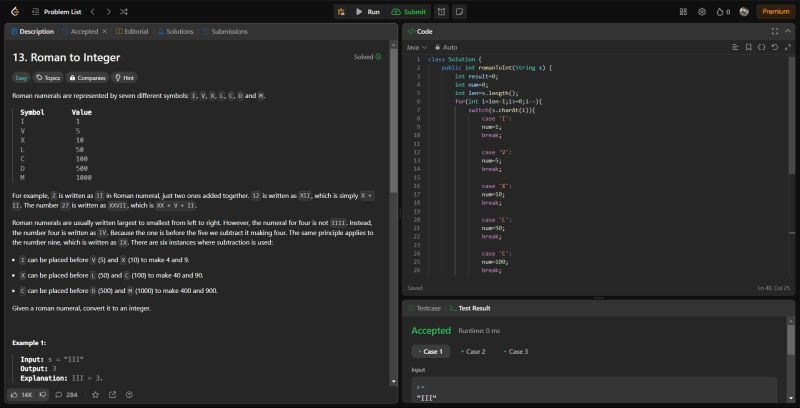This screenshot has width=800, height=408.
Task: Bookmark the code with bookmark icon
Action: pos(748,47)
